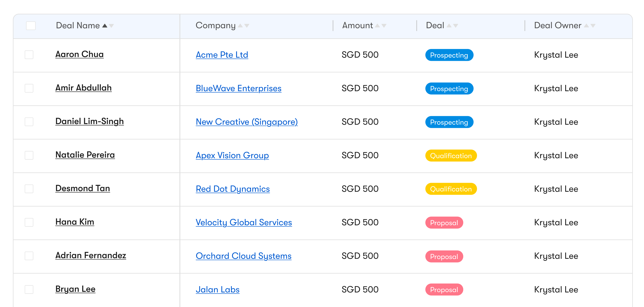
Task: Open the Bryan Lee deal
Action: coord(75,289)
